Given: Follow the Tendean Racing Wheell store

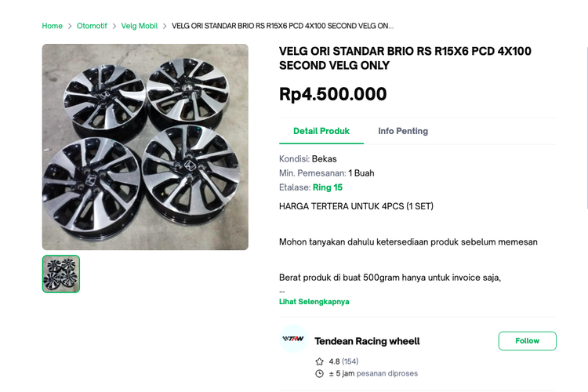Looking at the screenshot, I should coord(527,341).
